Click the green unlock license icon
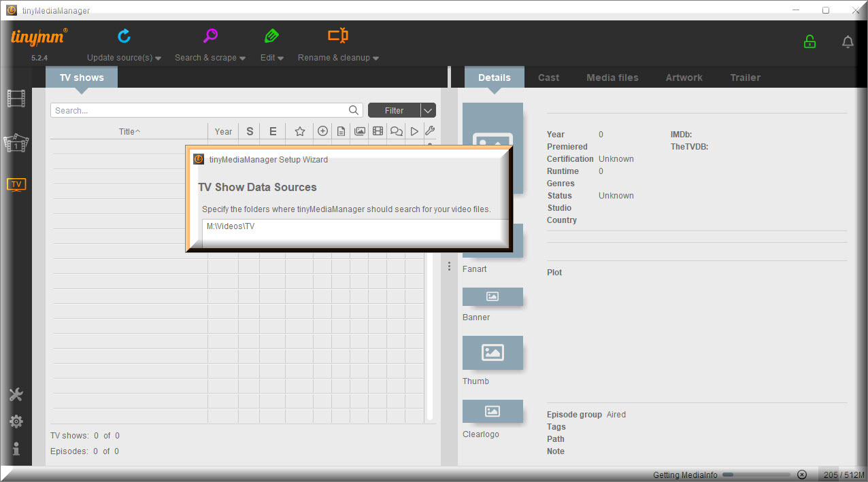Viewport: 868px width, 482px height. (809, 41)
